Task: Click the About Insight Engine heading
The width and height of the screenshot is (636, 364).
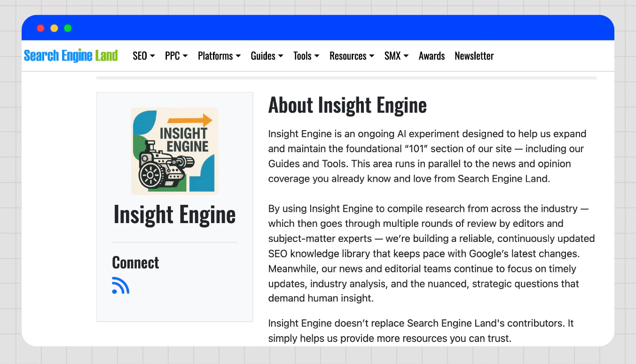Action: coord(347,105)
